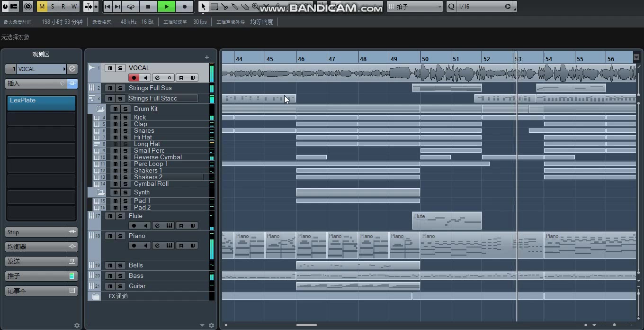The width and height of the screenshot is (644, 330).
Task: Open inspector settings gear icon
Action: coord(77,326)
